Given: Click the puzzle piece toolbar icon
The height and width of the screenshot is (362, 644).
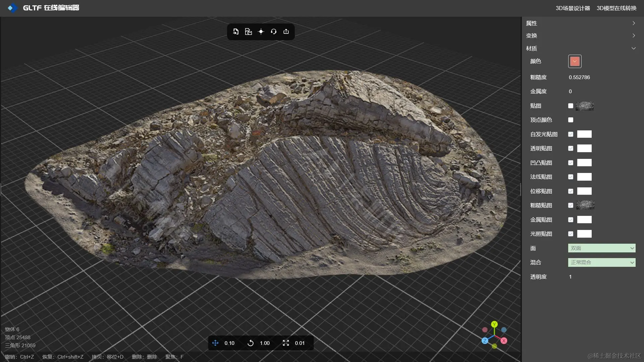Looking at the screenshot, I should tap(248, 32).
